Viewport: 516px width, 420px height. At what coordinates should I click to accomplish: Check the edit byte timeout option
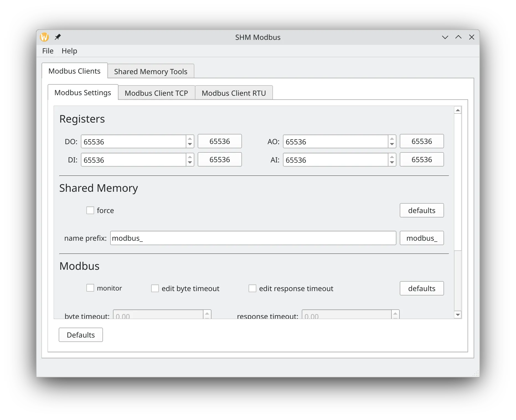coord(155,288)
